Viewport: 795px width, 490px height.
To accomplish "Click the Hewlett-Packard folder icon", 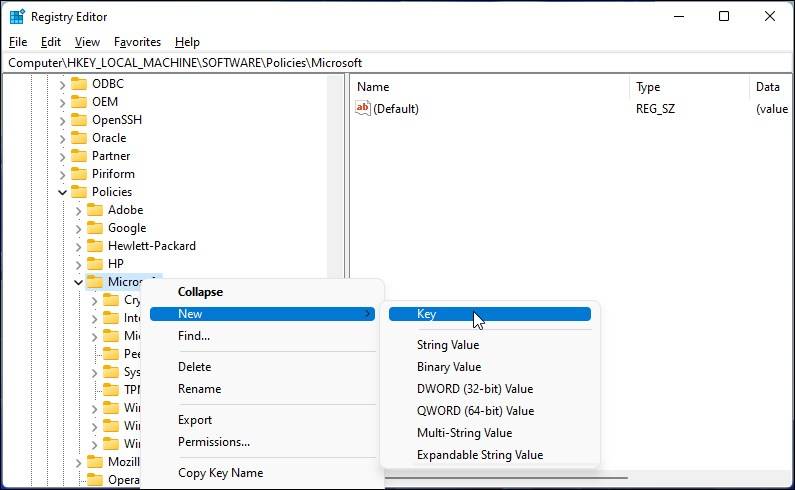I will pyautogui.click(x=95, y=246).
